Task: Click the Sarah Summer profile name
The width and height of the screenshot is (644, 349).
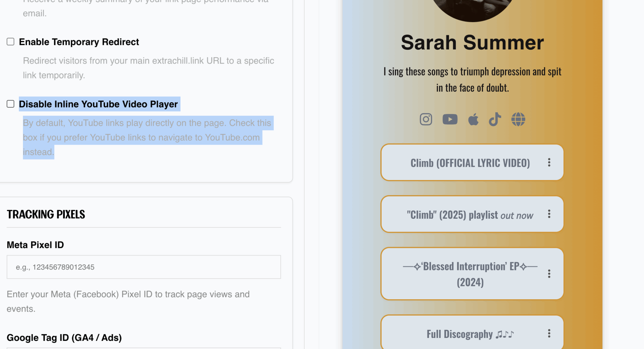Action: (472, 42)
